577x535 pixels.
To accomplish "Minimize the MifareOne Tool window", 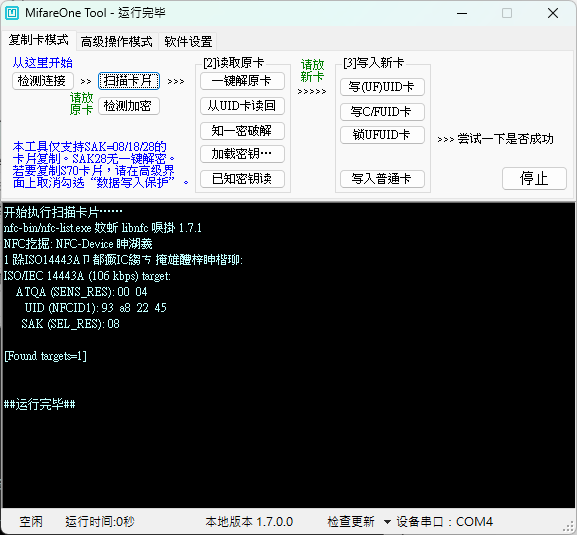I will pyautogui.click(x=462, y=14).
